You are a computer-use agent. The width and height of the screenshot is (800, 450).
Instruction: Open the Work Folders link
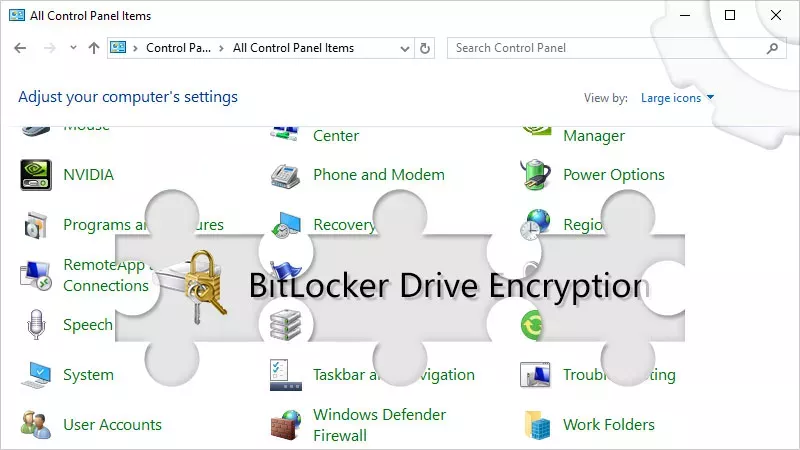click(609, 424)
